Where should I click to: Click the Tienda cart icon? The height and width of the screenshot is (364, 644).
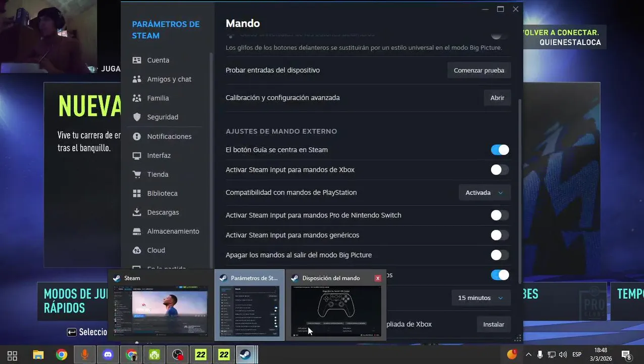coord(137,174)
